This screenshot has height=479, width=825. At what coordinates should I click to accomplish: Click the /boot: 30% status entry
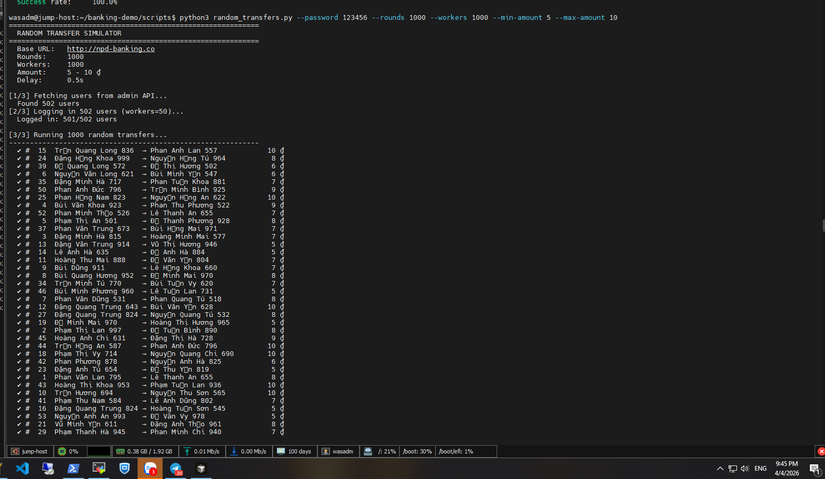coord(417,451)
